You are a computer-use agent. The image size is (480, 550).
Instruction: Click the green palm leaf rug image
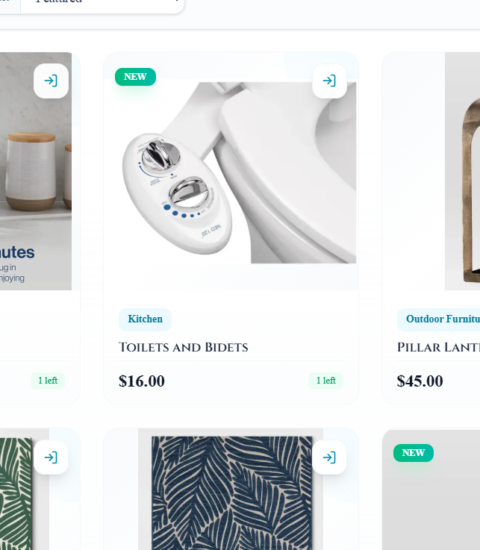point(16,493)
